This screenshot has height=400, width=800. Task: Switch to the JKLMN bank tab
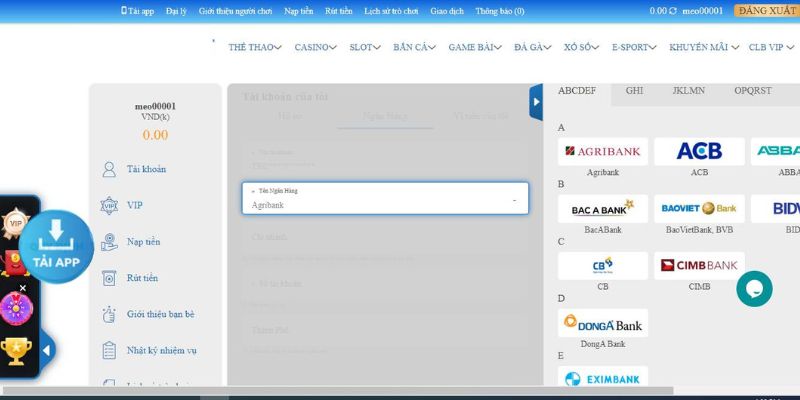[688, 91]
